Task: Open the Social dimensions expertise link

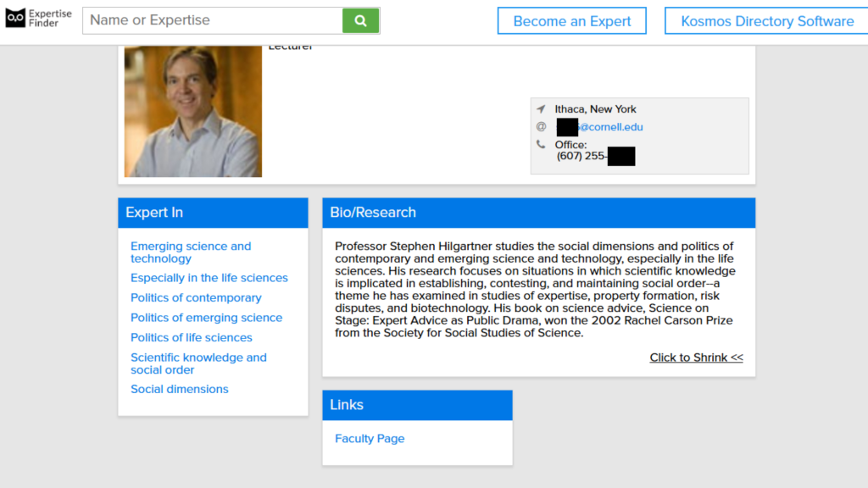Action: coord(180,389)
